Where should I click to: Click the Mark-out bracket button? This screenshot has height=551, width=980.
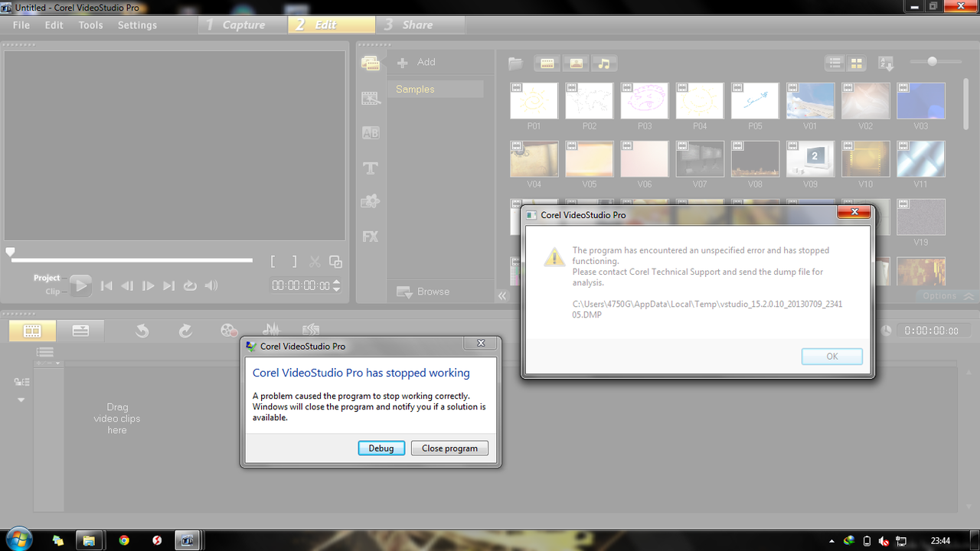294,262
